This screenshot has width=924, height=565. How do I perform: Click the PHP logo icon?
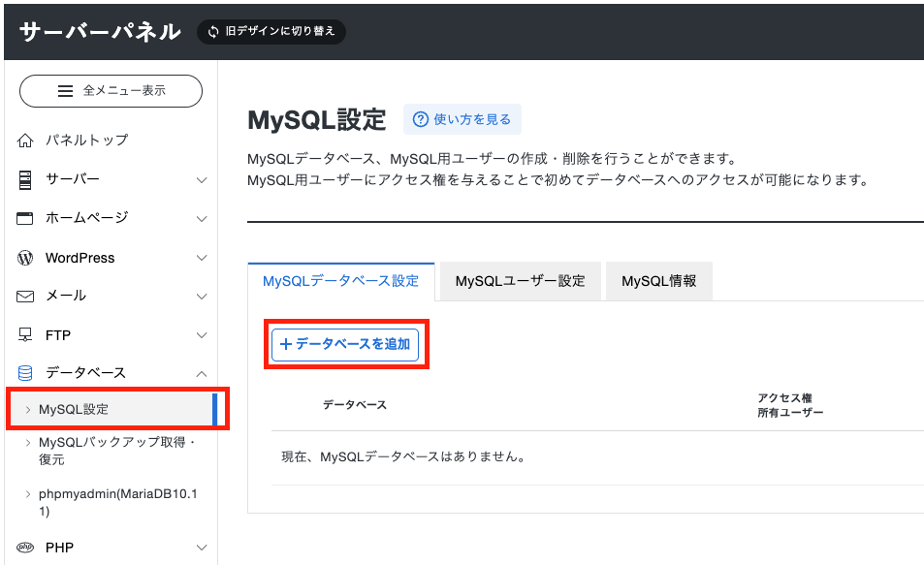point(25,548)
